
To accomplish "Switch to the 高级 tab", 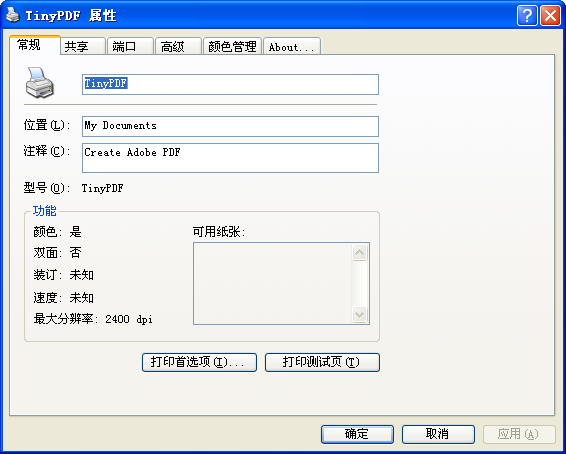I will tap(178, 46).
